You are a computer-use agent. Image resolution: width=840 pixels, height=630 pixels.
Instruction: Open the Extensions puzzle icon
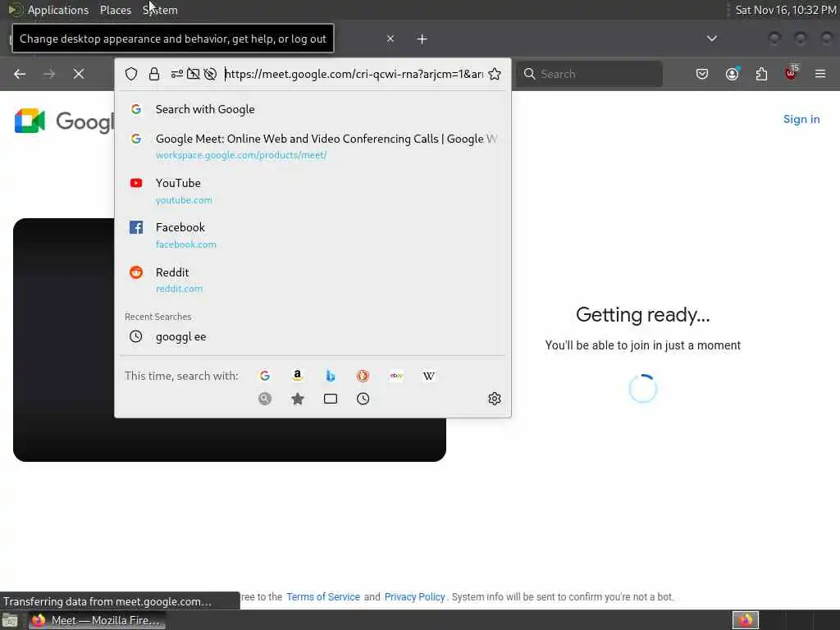point(761,74)
